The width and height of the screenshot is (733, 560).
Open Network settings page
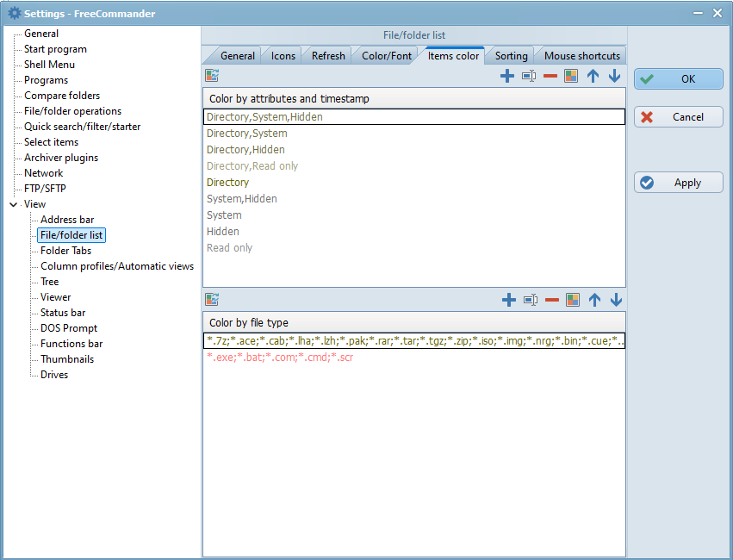click(x=43, y=173)
